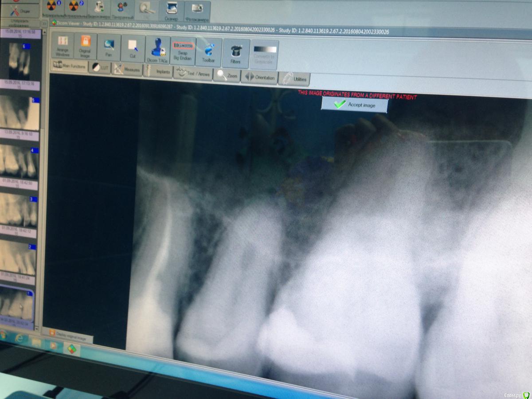Open Internet Explorer from the taskbar
The height and width of the screenshot is (399, 532).
19,338
